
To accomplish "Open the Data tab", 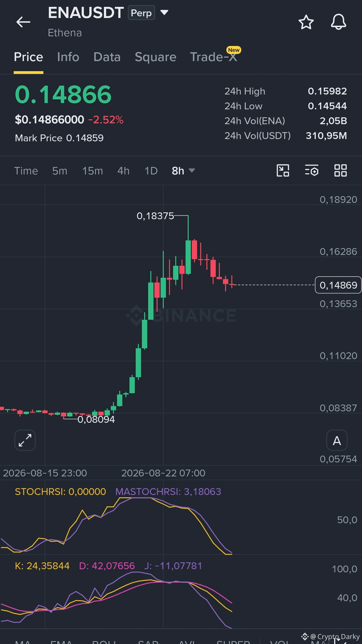I will (107, 57).
